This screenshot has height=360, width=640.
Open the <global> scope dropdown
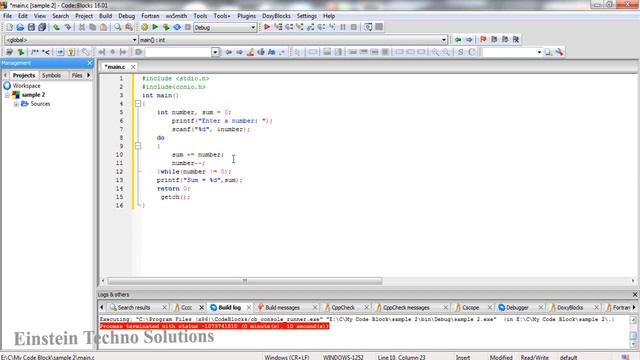134,40
